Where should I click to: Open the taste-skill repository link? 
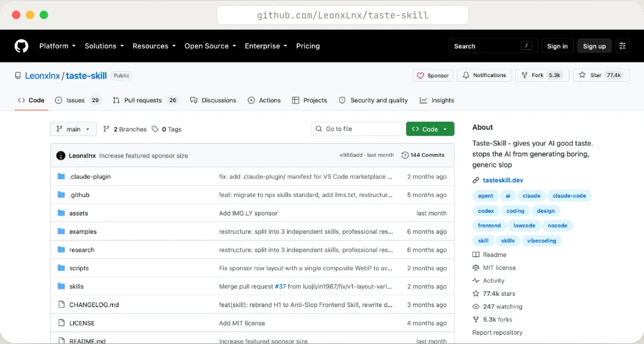click(x=86, y=75)
